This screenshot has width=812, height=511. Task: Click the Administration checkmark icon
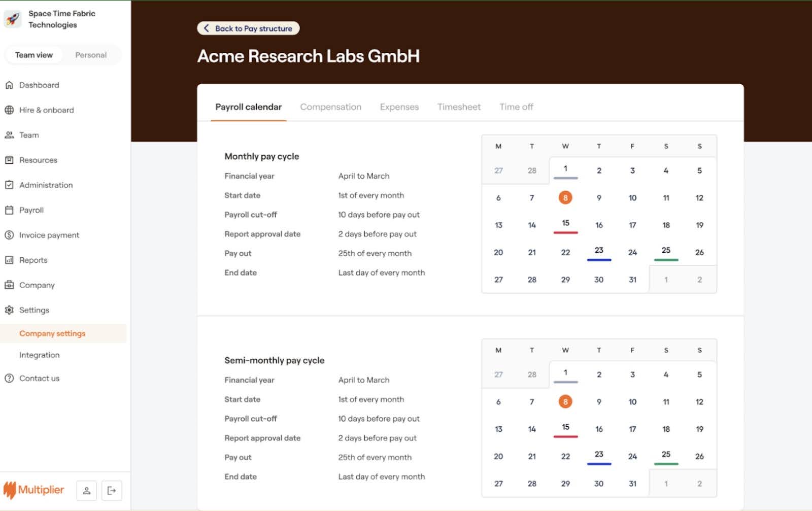9,185
